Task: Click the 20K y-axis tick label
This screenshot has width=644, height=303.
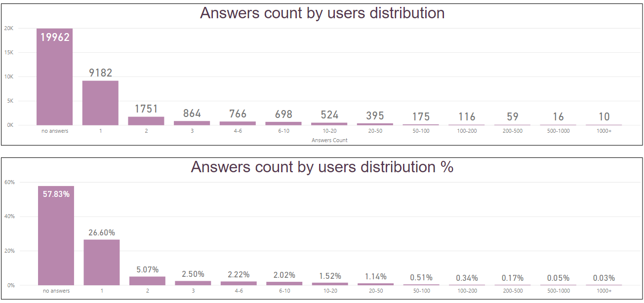Action: tap(8, 29)
